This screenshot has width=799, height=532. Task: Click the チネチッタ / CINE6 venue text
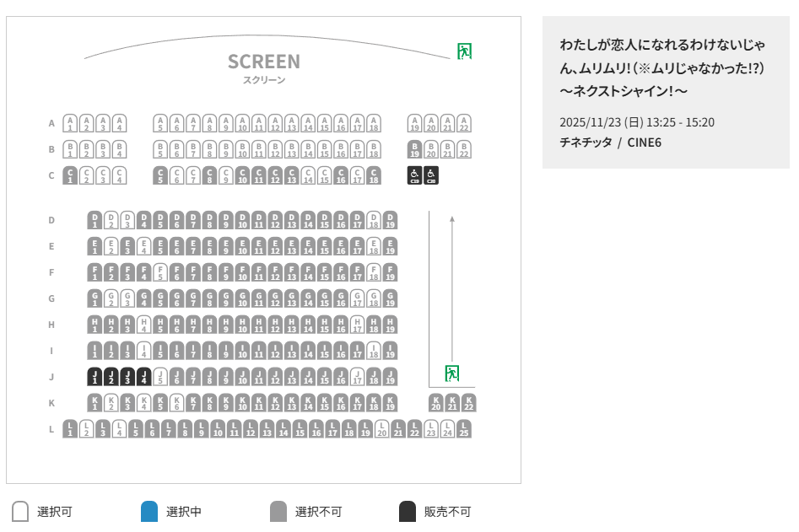coord(610,142)
